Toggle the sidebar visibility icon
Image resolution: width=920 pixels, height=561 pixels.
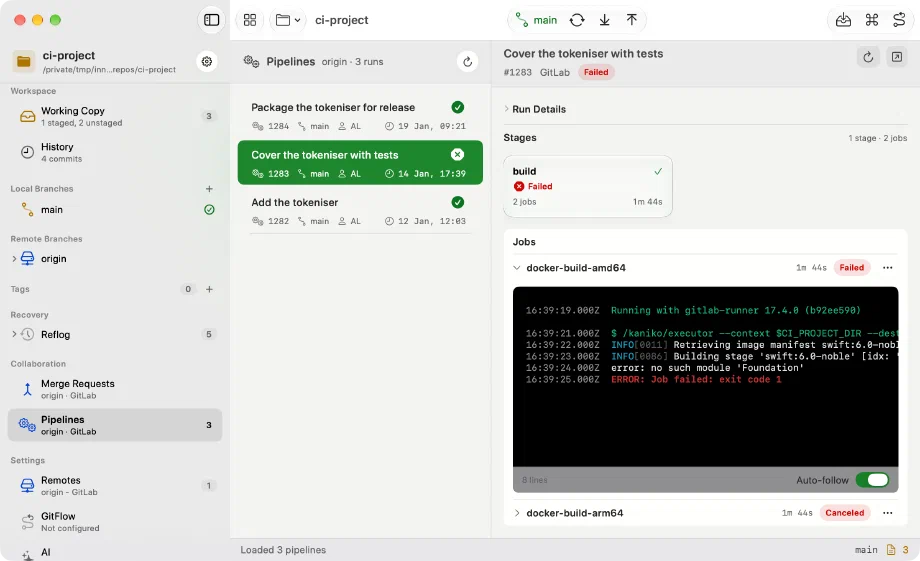point(211,20)
